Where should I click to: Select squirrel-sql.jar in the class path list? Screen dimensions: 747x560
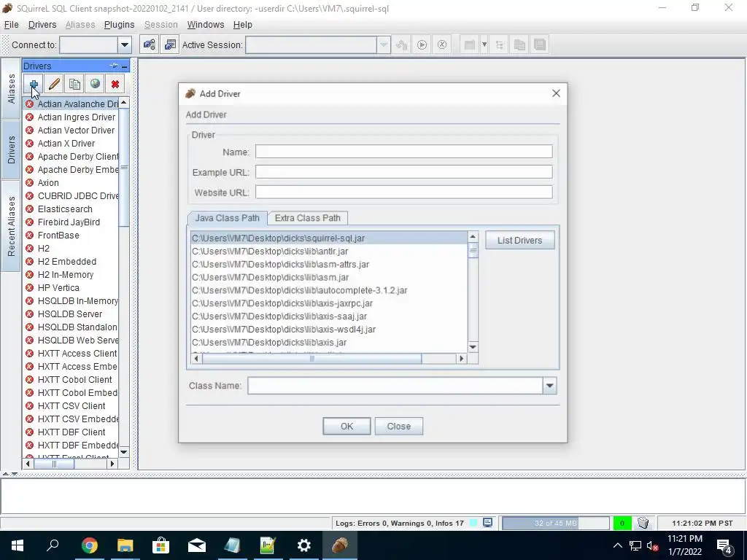[x=329, y=238]
